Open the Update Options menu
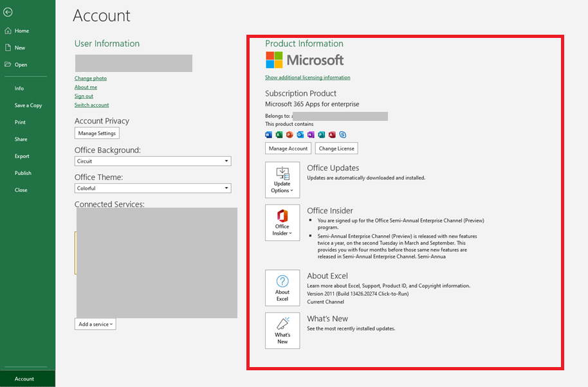Image resolution: width=588 pixels, height=387 pixels. pos(282,180)
